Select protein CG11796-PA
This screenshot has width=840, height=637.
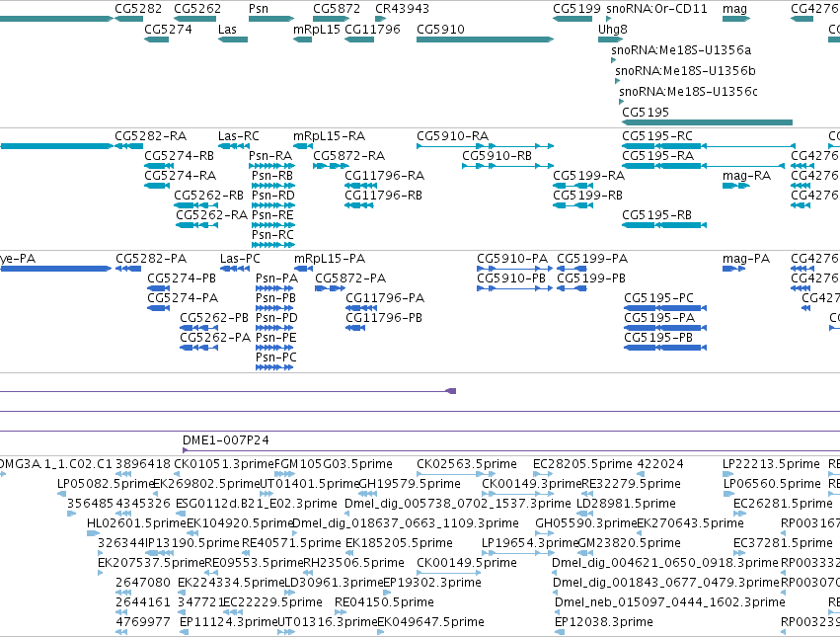point(361,308)
